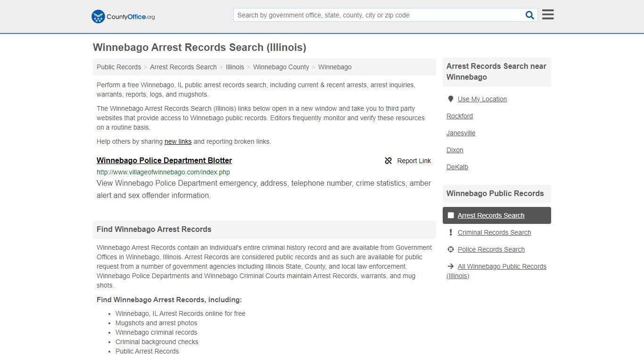The width and height of the screenshot is (644, 362).
Task: Click the location pin icon
Action: click(x=451, y=99)
